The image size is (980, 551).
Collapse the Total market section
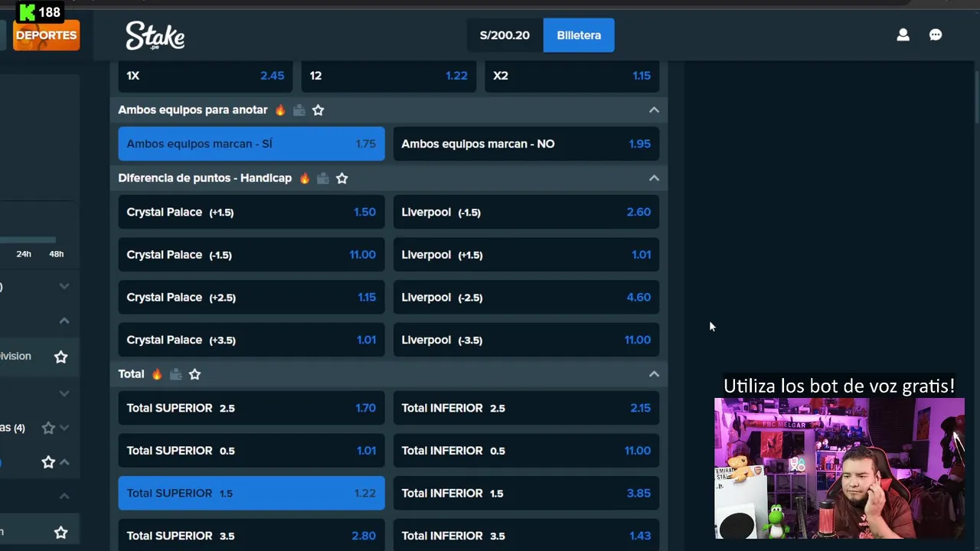click(654, 374)
